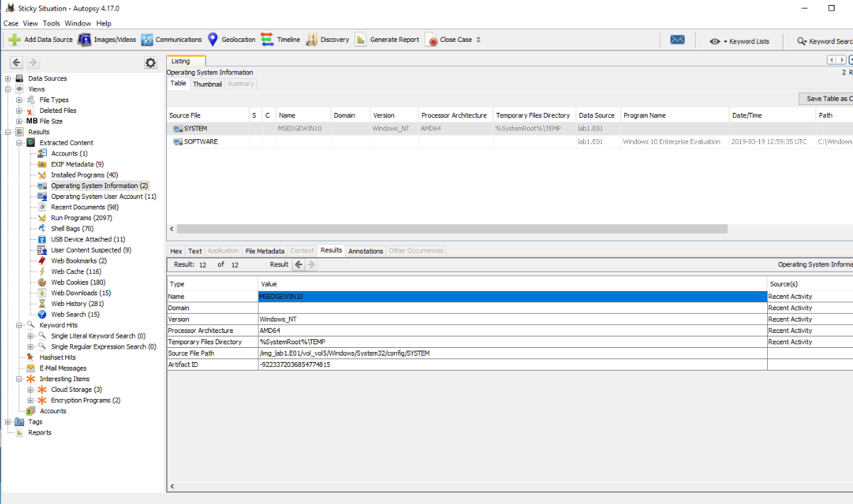Open the Images/Videos gallery icon
The width and height of the screenshot is (853, 504).
[x=85, y=40]
